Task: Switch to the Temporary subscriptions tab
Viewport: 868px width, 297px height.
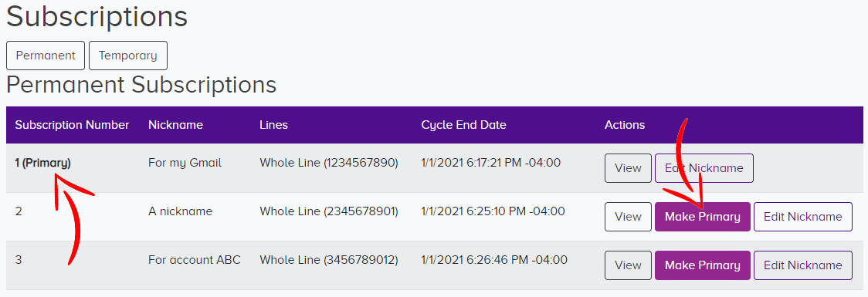Action: 128,56
